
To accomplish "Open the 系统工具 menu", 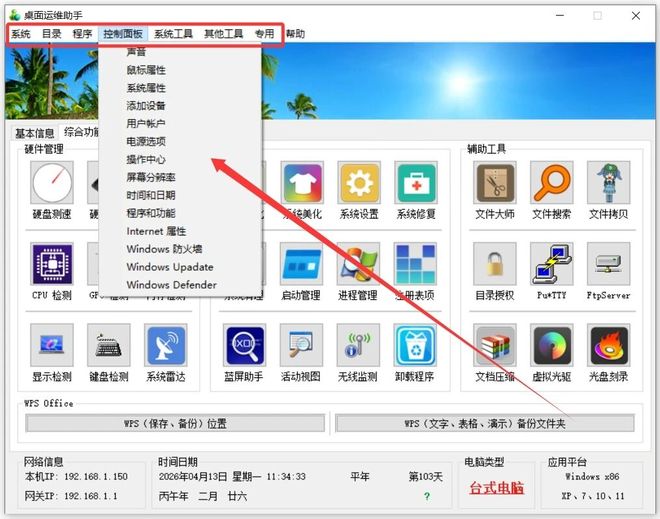I will (x=173, y=34).
